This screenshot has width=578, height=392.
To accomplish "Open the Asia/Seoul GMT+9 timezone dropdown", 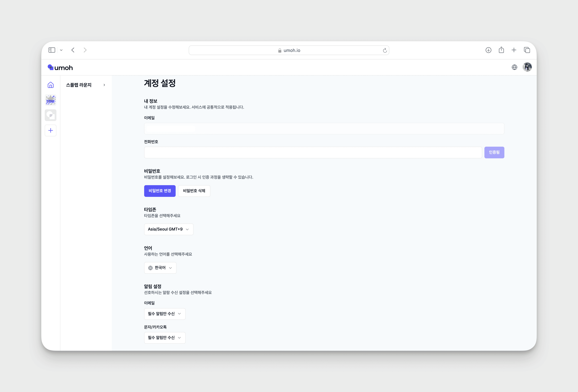I will (169, 229).
